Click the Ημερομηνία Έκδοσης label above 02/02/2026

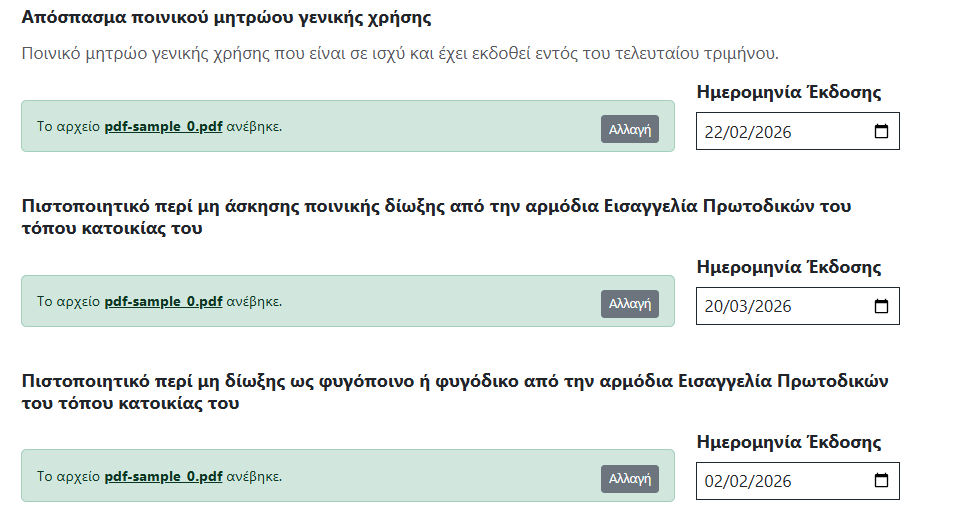[x=788, y=442]
